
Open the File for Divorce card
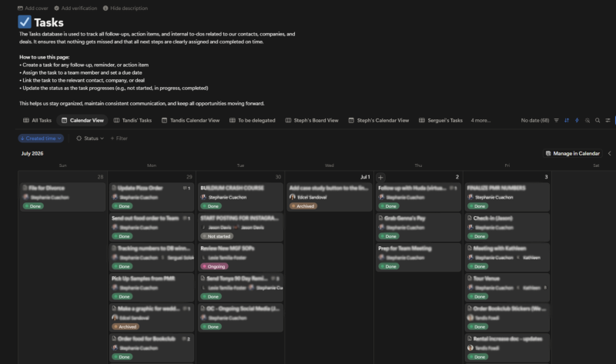(63, 197)
